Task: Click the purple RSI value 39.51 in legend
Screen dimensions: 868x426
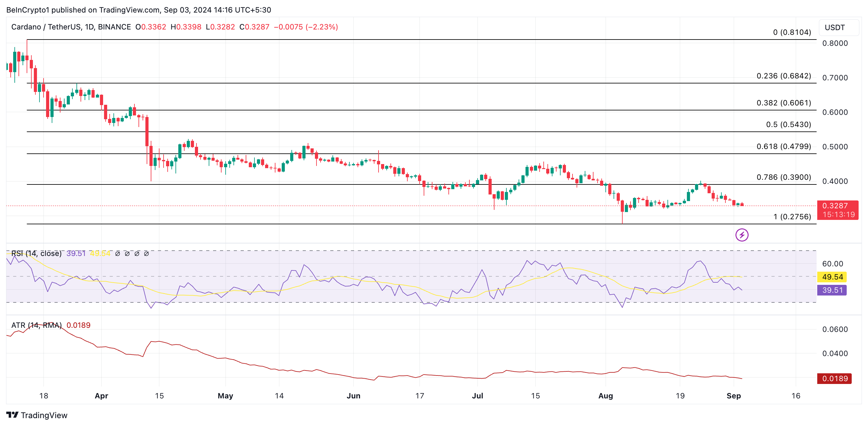Action: click(76, 253)
